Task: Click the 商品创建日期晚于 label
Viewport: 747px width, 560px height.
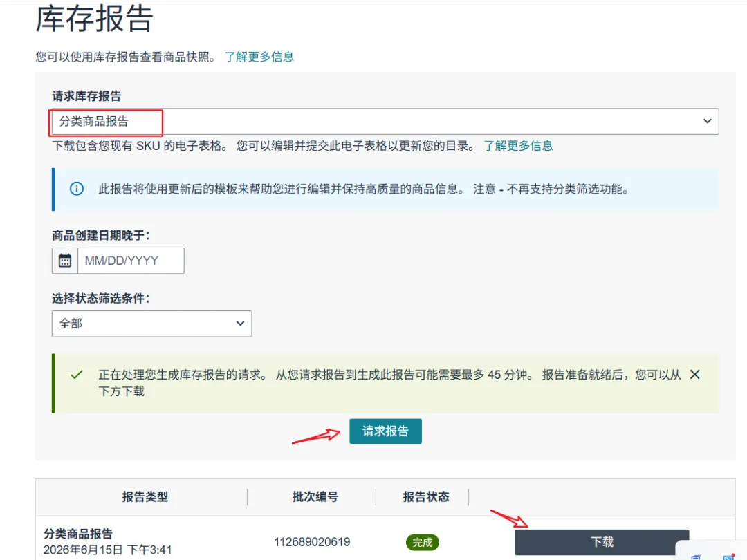Action: 100,235
